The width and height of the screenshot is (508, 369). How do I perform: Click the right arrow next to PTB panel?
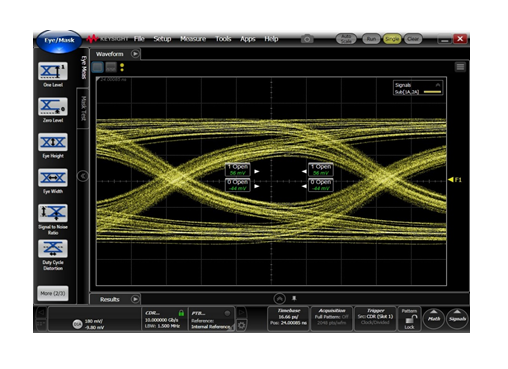(241, 312)
